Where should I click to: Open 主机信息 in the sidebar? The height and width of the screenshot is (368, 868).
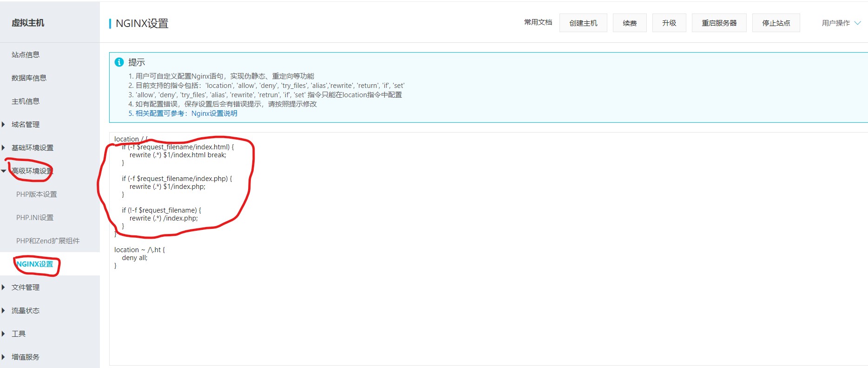(x=26, y=101)
